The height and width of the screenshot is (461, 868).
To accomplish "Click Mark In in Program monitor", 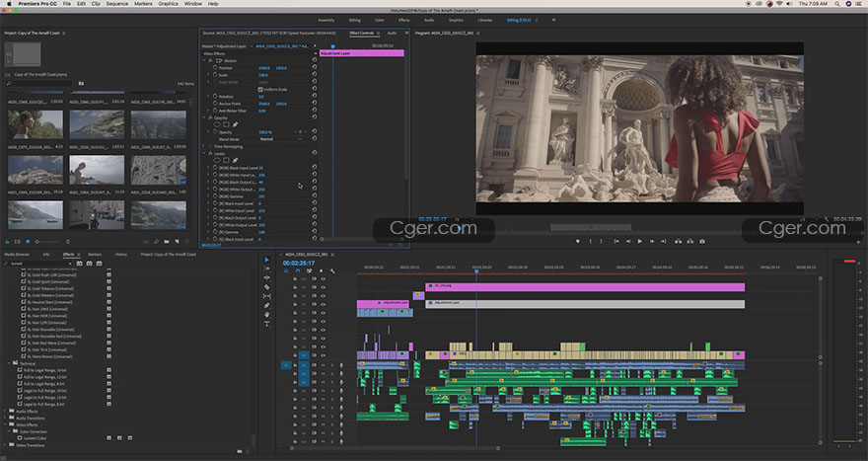I will pos(590,242).
